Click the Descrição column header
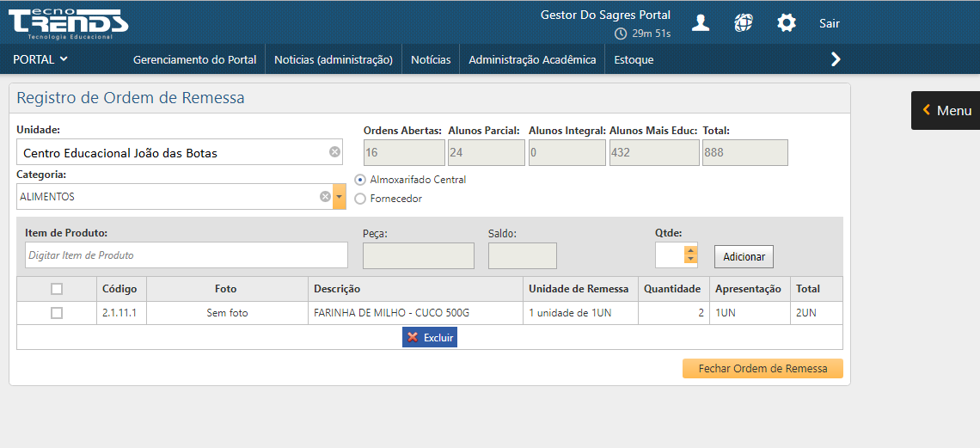The height and width of the screenshot is (448, 980). tap(415, 289)
